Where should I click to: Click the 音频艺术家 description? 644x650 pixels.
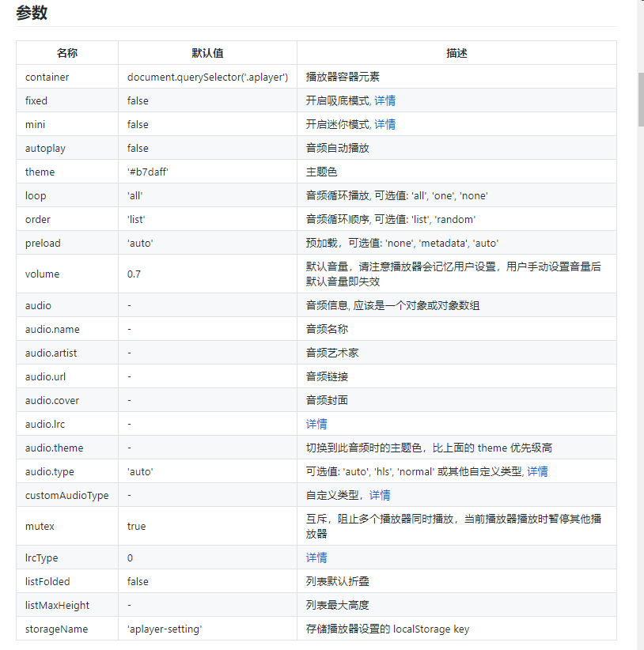(x=332, y=353)
